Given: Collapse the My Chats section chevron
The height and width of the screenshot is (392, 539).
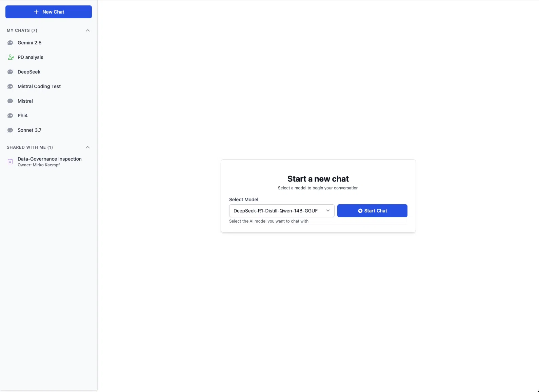Looking at the screenshot, I should [88, 30].
